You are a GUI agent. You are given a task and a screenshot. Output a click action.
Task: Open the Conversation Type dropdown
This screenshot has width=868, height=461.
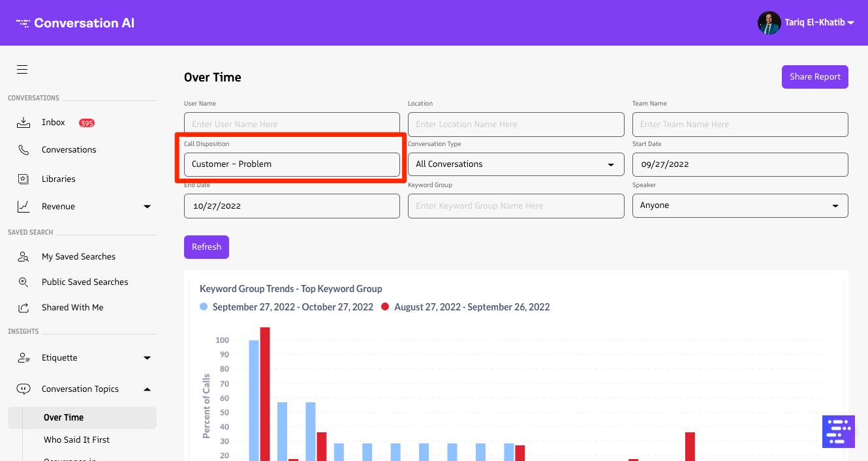point(516,164)
